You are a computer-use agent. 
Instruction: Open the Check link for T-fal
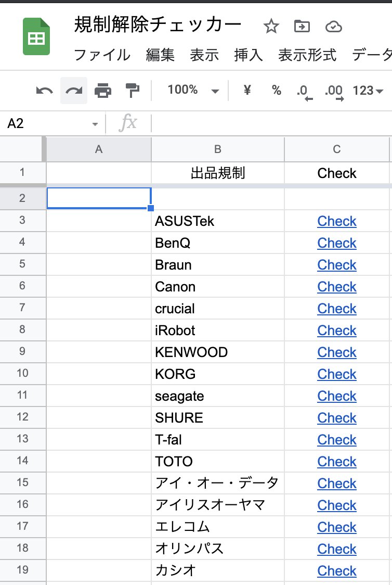(x=337, y=439)
